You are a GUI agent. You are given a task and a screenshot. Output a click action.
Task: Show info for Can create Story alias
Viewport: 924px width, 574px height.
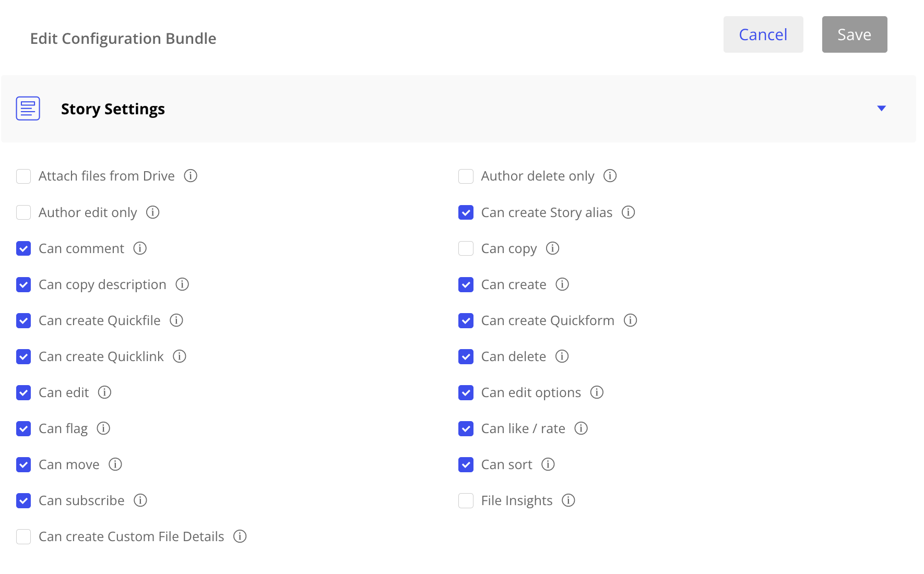[x=628, y=212]
